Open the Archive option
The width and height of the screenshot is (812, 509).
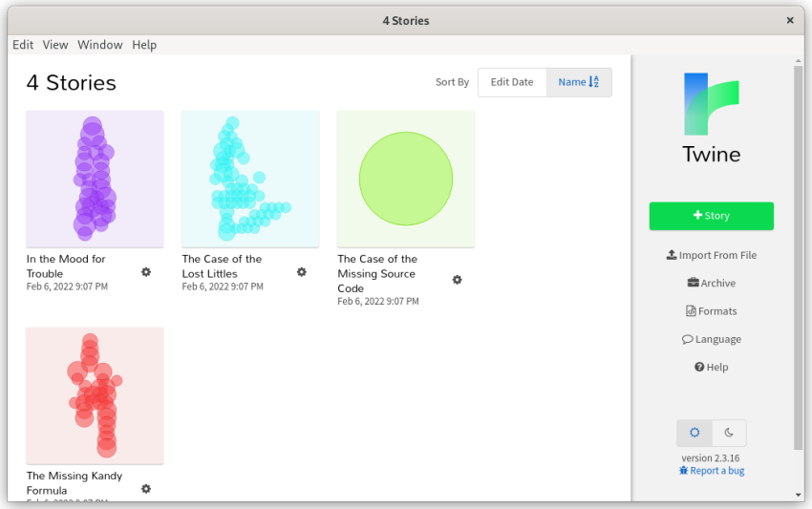(711, 283)
